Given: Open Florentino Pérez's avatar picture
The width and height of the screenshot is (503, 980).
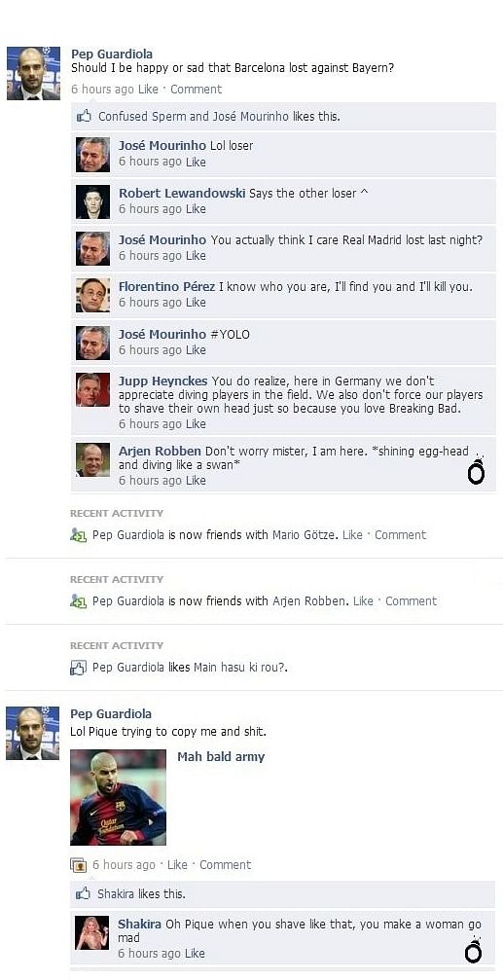Looking at the screenshot, I should [93, 295].
